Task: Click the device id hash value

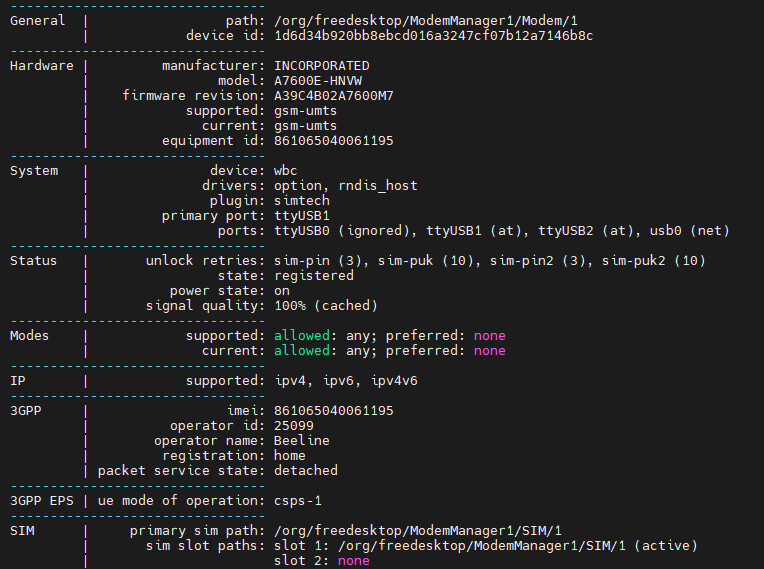Action: [433, 36]
